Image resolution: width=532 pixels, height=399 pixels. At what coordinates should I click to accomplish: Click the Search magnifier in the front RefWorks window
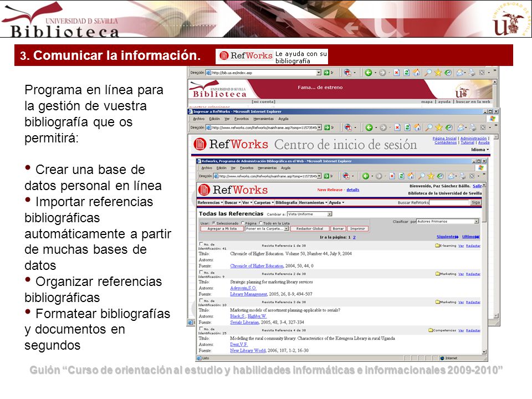pos(421,176)
